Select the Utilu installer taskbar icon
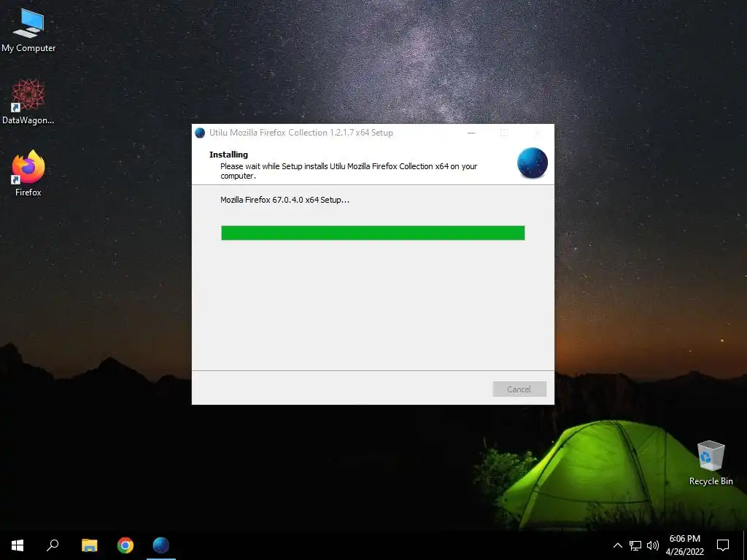Viewport: 747px width, 560px height. [x=161, y=545]
